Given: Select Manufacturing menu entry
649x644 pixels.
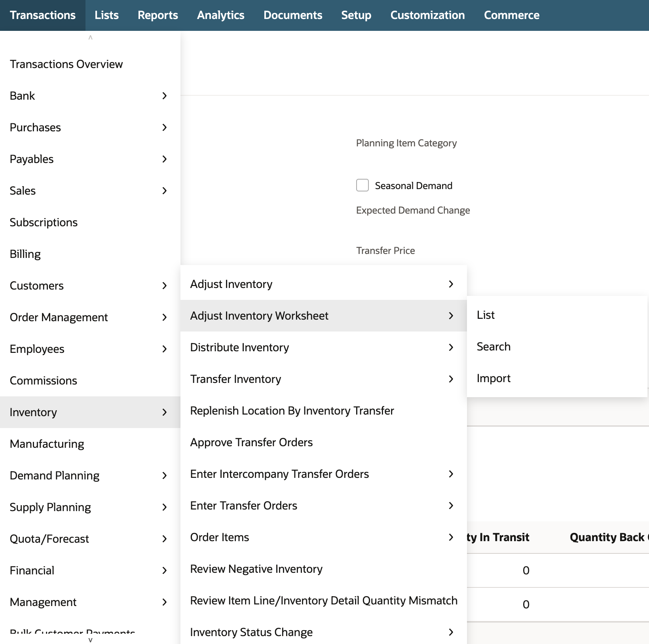Looking at the screenshot, I should coord(90,444).
